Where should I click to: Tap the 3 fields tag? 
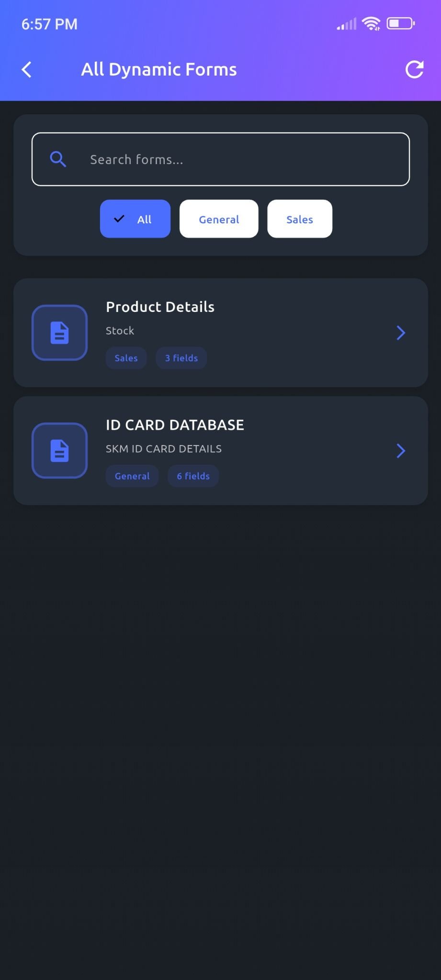[181, 358]
